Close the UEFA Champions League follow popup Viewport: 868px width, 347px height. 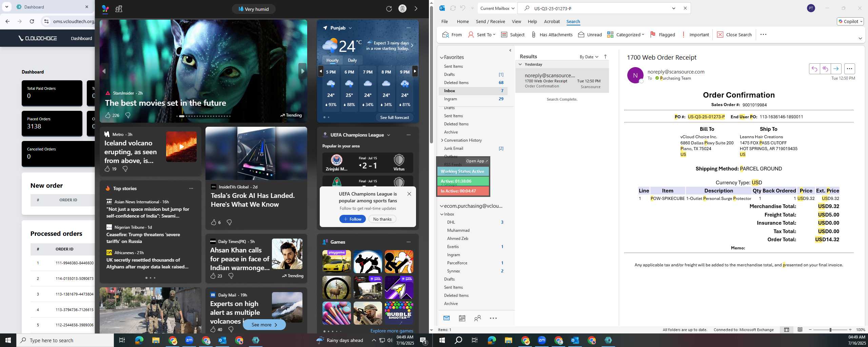(x=409, y=194)
